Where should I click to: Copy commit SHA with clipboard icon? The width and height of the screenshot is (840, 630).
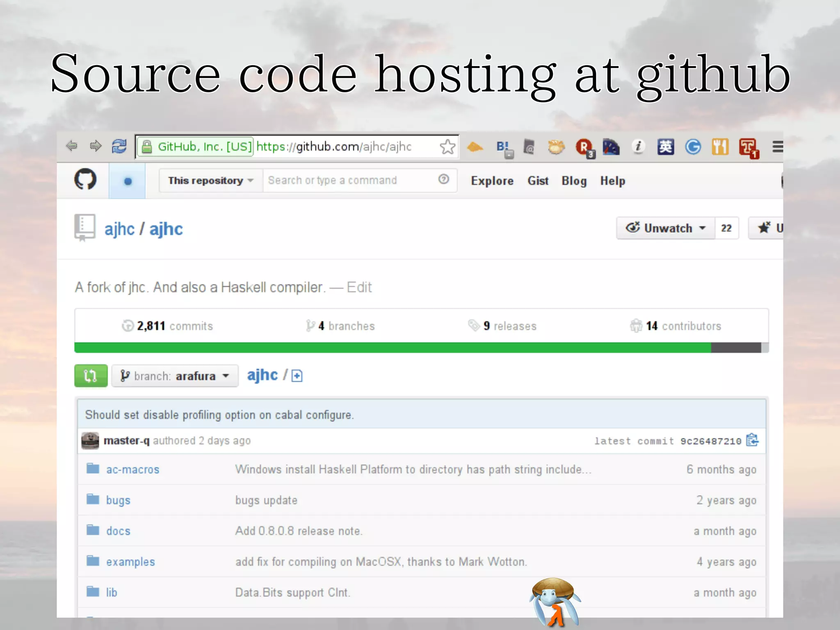[752, 440]
